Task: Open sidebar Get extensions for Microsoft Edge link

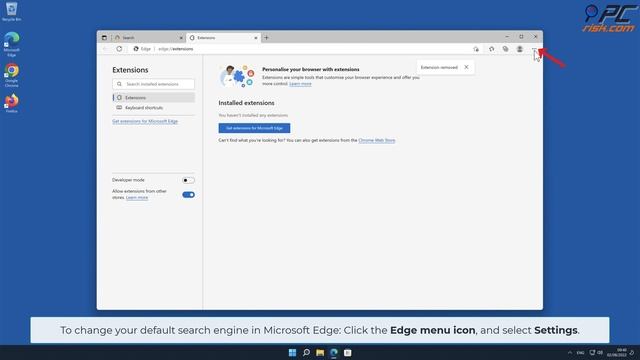Action: coord(145,121)
